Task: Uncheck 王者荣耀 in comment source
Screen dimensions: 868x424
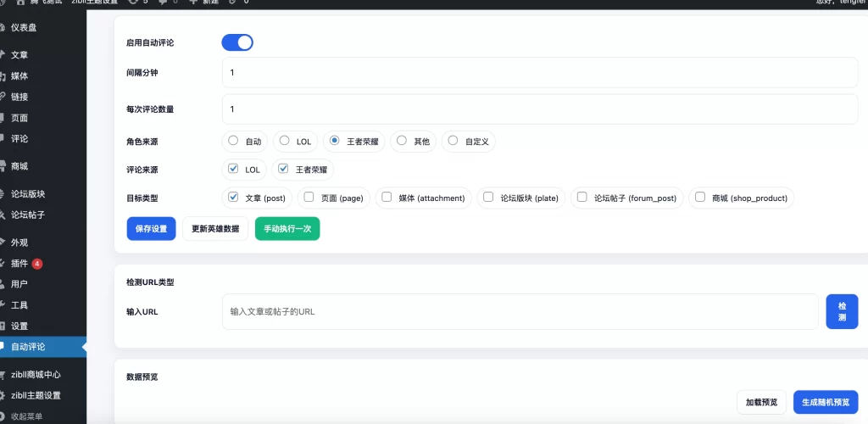Action: (284, 170)
